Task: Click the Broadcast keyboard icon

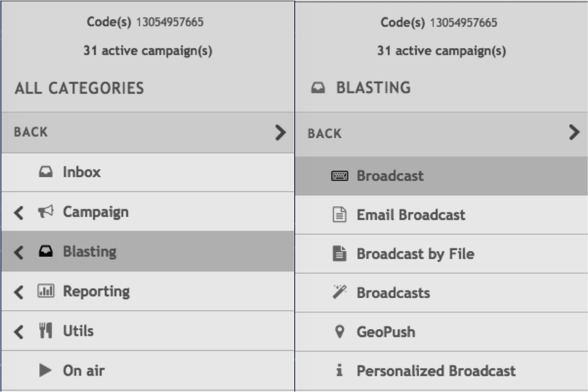Action: (x=340, y=176)
